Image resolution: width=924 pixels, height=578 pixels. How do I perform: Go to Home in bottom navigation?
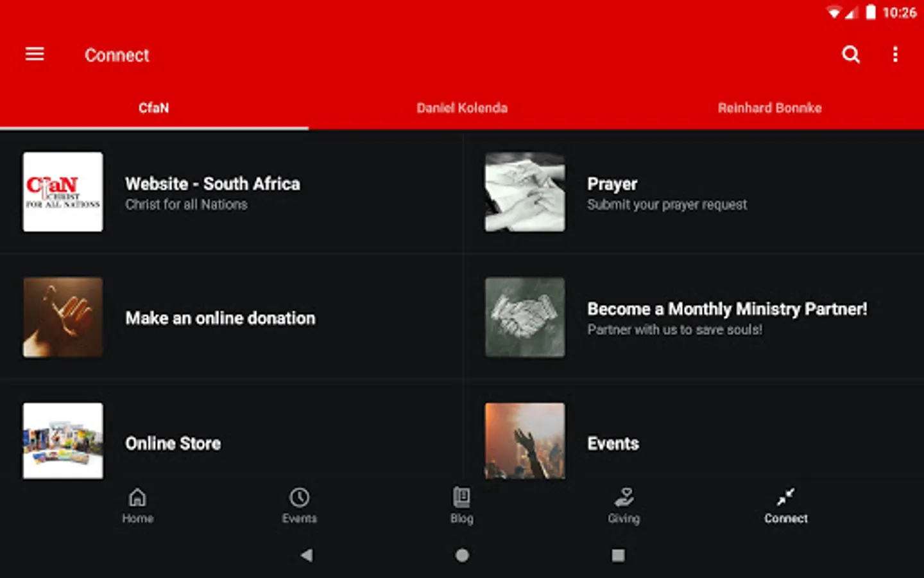tap(138, 506)
